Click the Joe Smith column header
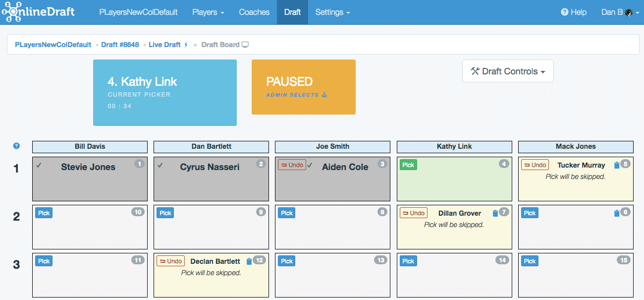 [333, 147]
